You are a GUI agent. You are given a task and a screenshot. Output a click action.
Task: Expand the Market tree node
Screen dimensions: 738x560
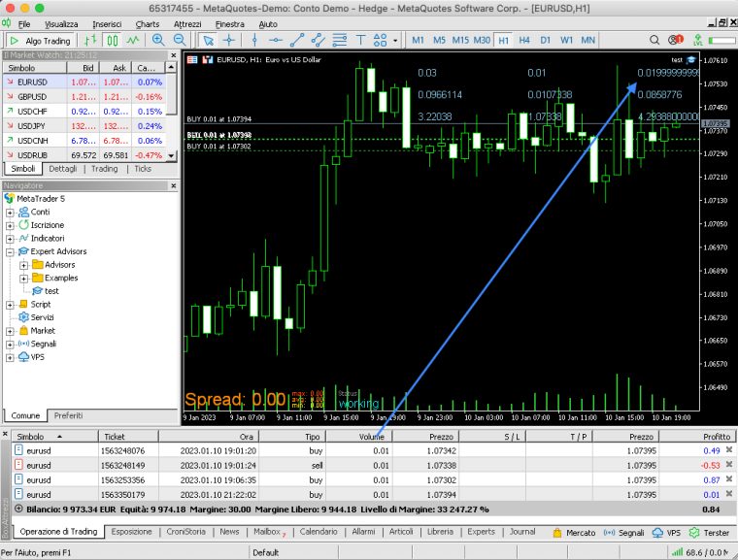coord(10,331)
